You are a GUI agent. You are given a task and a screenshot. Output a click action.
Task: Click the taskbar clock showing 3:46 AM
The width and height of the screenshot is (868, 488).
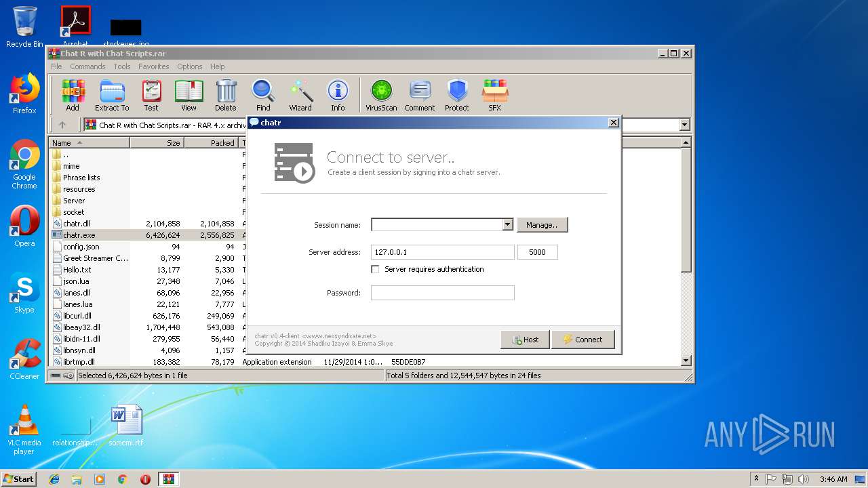(x=833, y=479)
